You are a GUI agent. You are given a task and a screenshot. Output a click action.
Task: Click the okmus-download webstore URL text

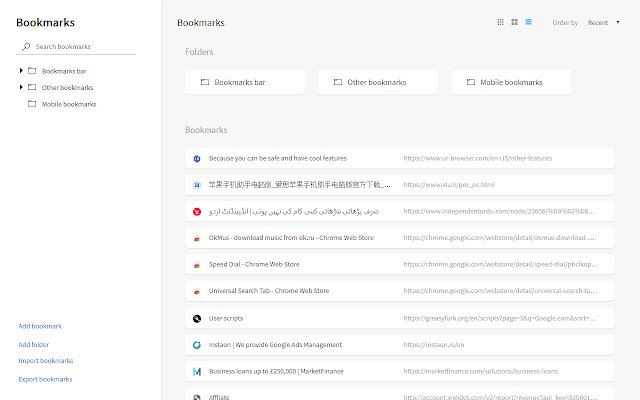click(499, 238)
